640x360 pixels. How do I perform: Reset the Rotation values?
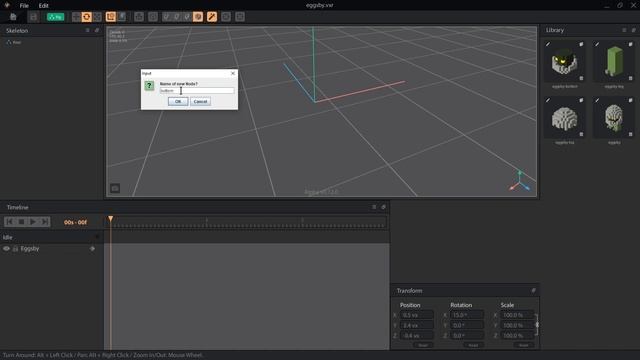click(473, 345)
